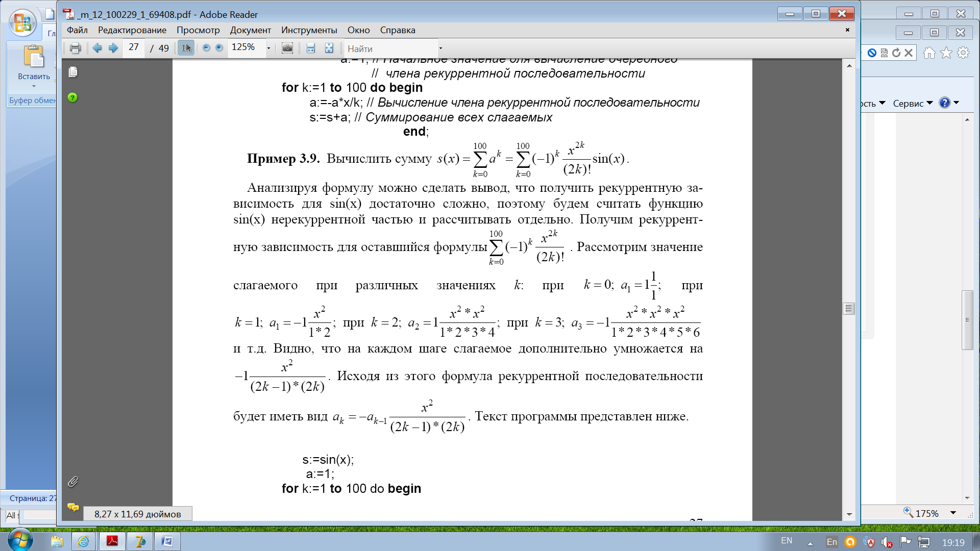Switch to Adobe Reader taskbar button
The height and width of the screenshot is (551, 980).
[x=112, y=541]
